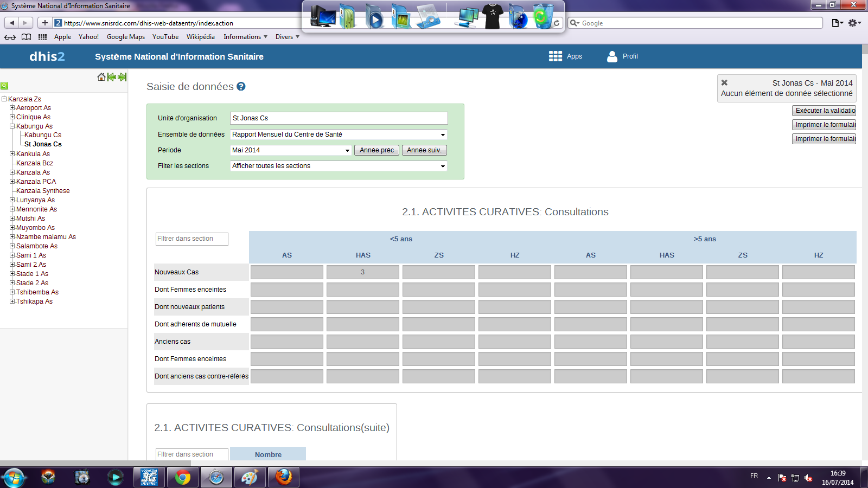Open the Divers bookmarks menu
The image size is (868, 488).
(287, 37)
